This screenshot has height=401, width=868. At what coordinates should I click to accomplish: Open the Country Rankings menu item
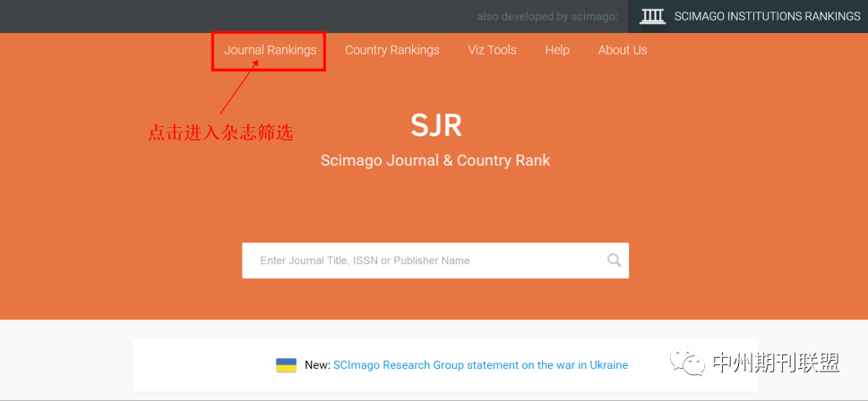(392, 50)
